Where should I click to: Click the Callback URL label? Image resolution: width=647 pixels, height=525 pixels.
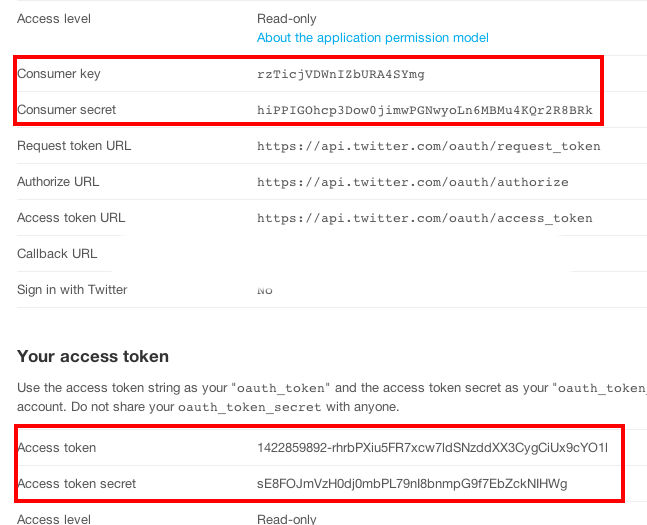click(57, 254)
